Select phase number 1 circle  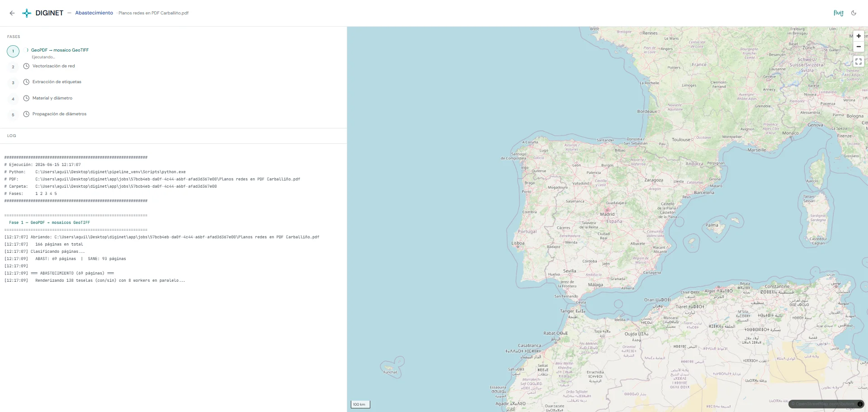[13, 51]
